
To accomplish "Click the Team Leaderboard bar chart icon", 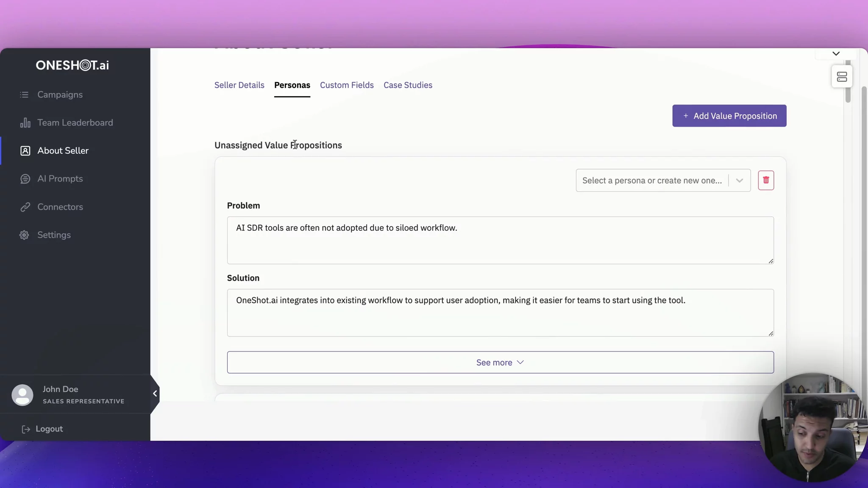I will point(25,123).
